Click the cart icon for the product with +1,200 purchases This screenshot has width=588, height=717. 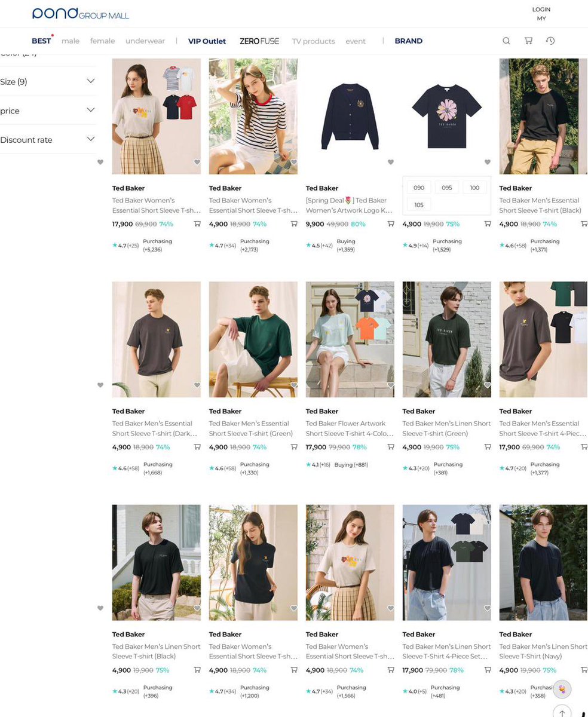(294, 670)
